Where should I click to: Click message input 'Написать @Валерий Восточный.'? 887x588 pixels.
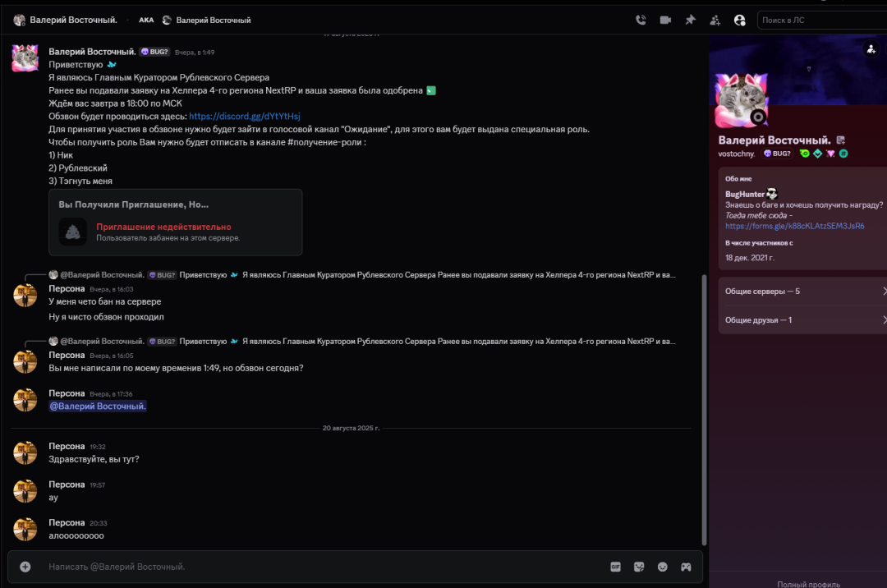pyautogui.click(x=323, y=567)
